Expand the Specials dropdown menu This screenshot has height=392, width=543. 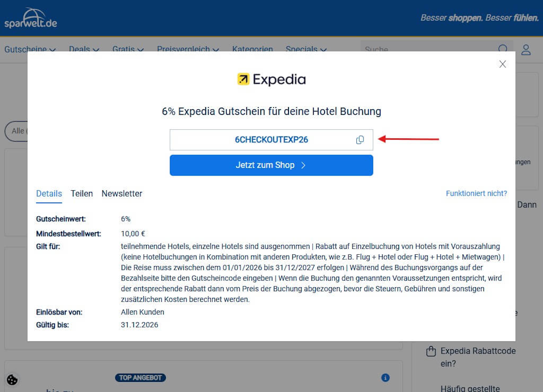coord(306,49)
